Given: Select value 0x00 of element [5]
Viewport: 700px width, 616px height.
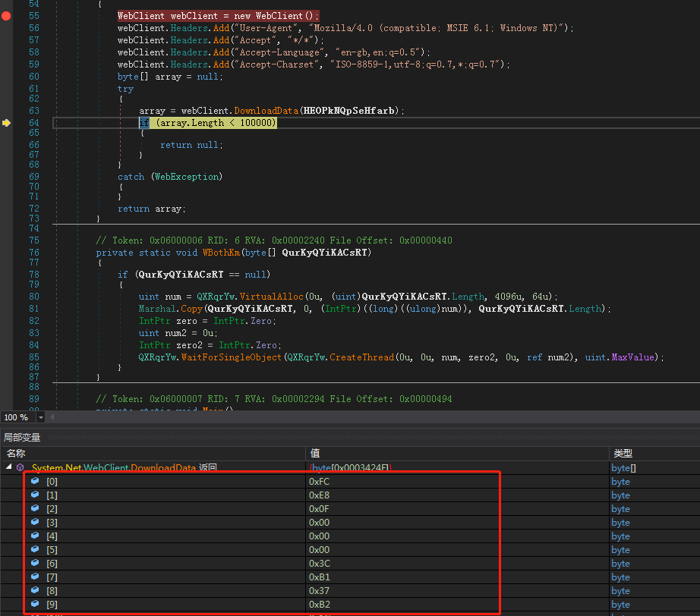Looking at the screenshot, I should [319, 549].
